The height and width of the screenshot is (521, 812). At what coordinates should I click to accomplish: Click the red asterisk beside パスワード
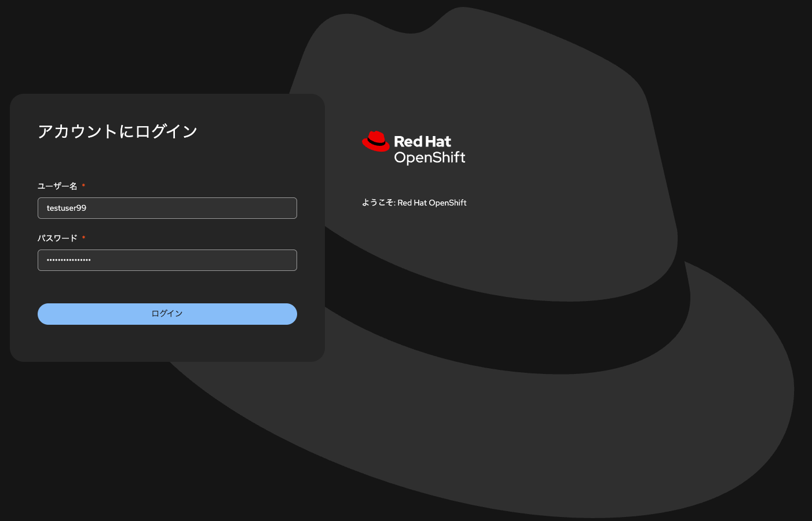point(83,237)
